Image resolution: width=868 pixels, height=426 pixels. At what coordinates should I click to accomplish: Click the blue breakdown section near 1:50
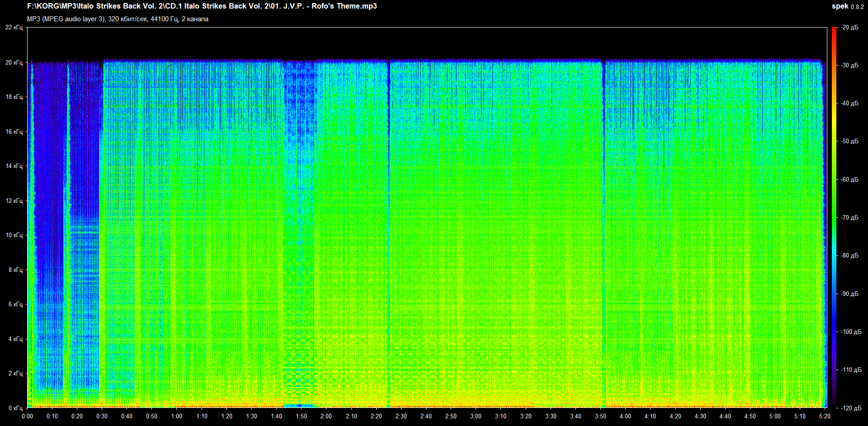click(298, 136)
